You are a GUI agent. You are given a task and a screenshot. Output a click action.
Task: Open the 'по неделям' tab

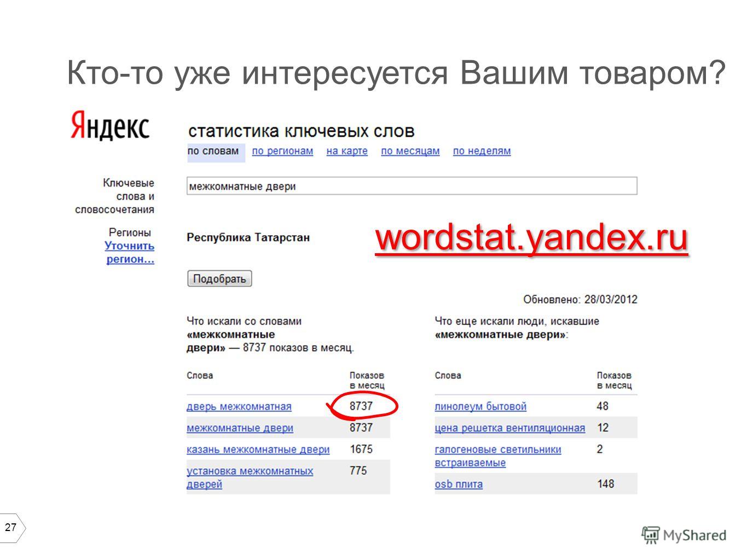[x=482, y=151]
